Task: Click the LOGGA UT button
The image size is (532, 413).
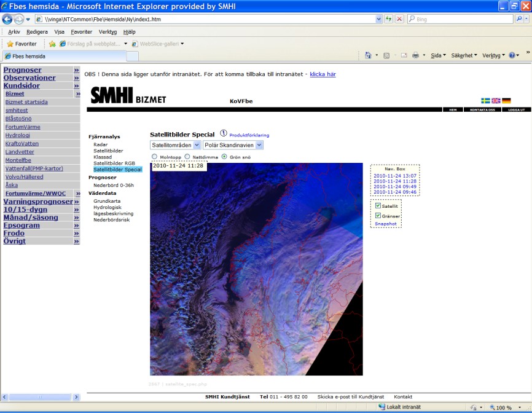Action: [517, 109]
